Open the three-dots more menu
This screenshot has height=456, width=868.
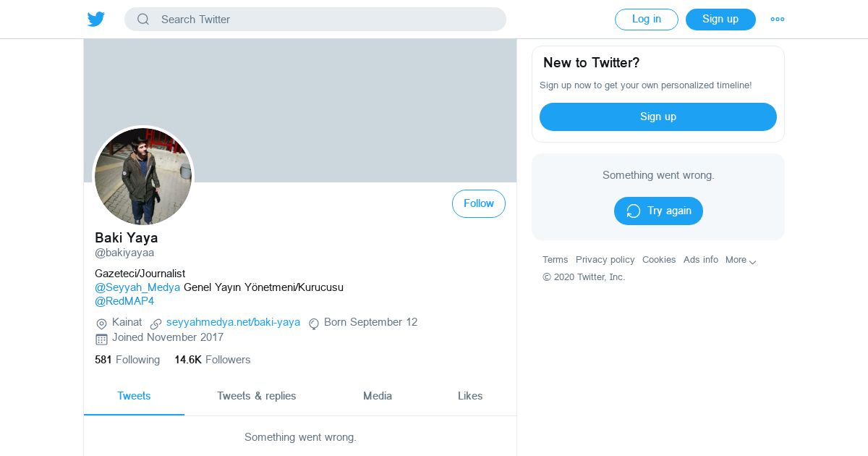coord(778,20)
